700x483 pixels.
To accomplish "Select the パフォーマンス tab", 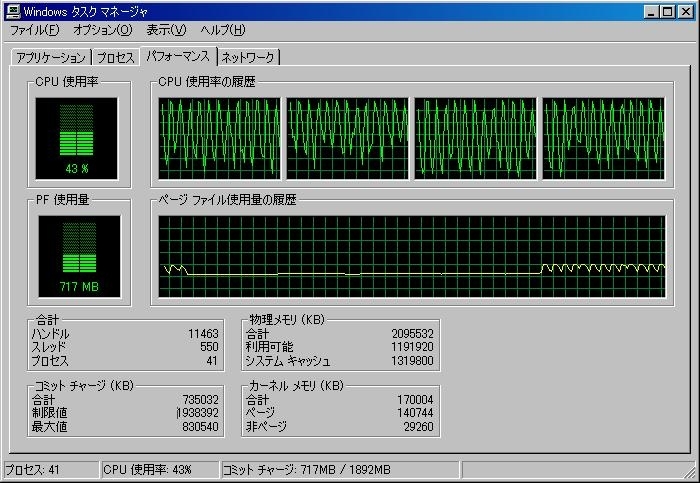I will tap(178, 56).
